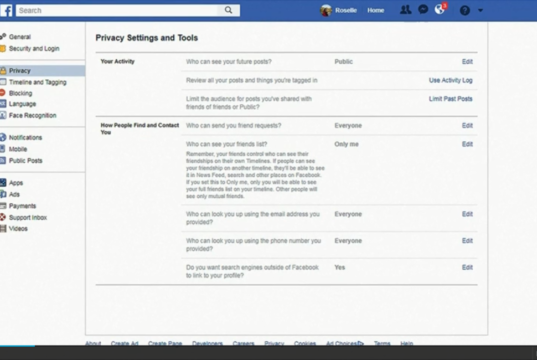Click the red Blocking icon

(3, 93)
